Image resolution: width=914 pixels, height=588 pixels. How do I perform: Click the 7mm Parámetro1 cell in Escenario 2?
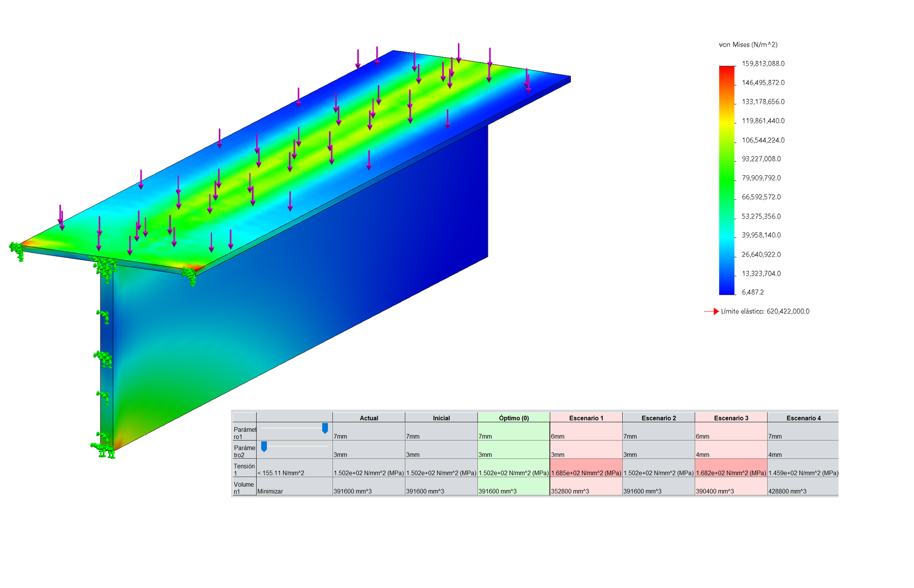pyautogui.click(x=659, y=432)
